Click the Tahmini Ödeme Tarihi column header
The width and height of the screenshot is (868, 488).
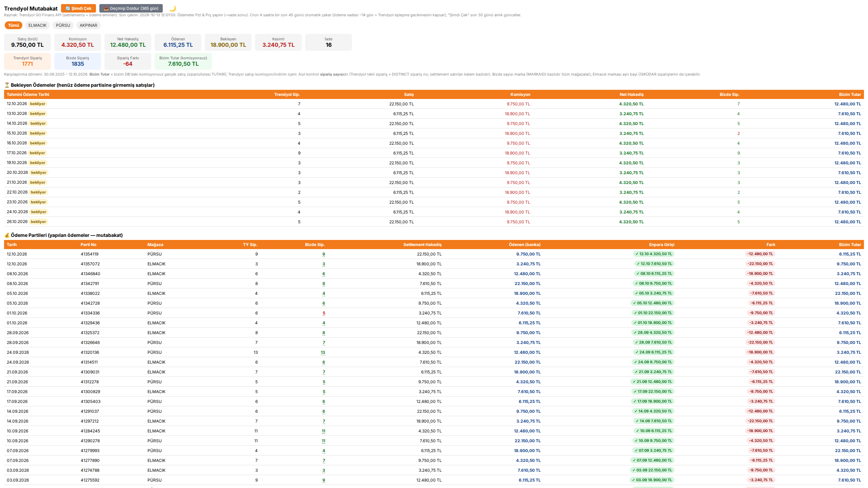(28, 95)
